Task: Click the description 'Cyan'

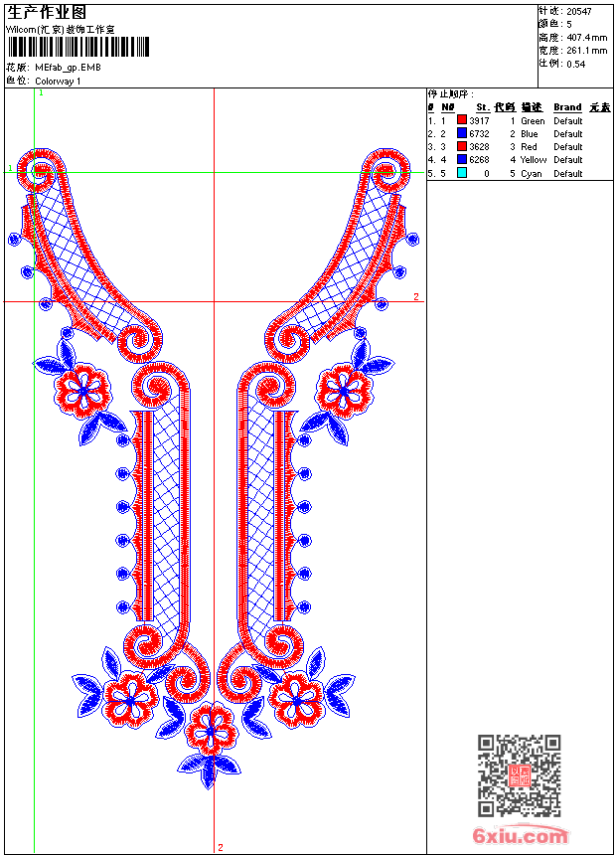Action: pos(531,174)
